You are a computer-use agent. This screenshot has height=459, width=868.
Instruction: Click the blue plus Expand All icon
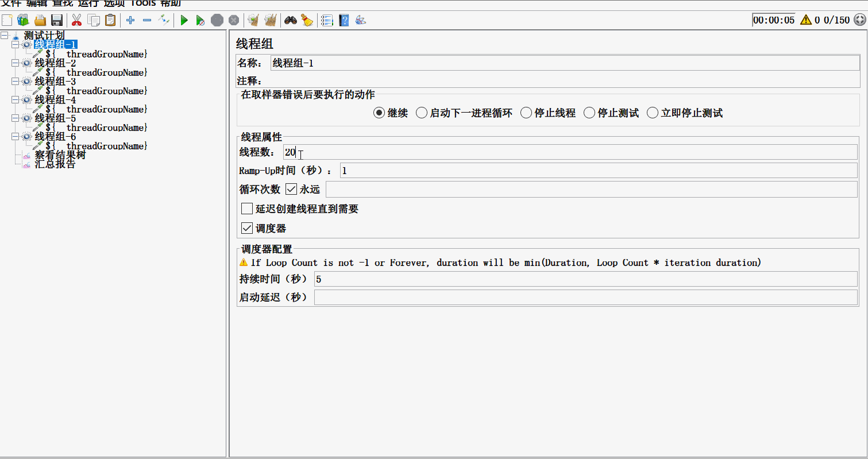130,21
